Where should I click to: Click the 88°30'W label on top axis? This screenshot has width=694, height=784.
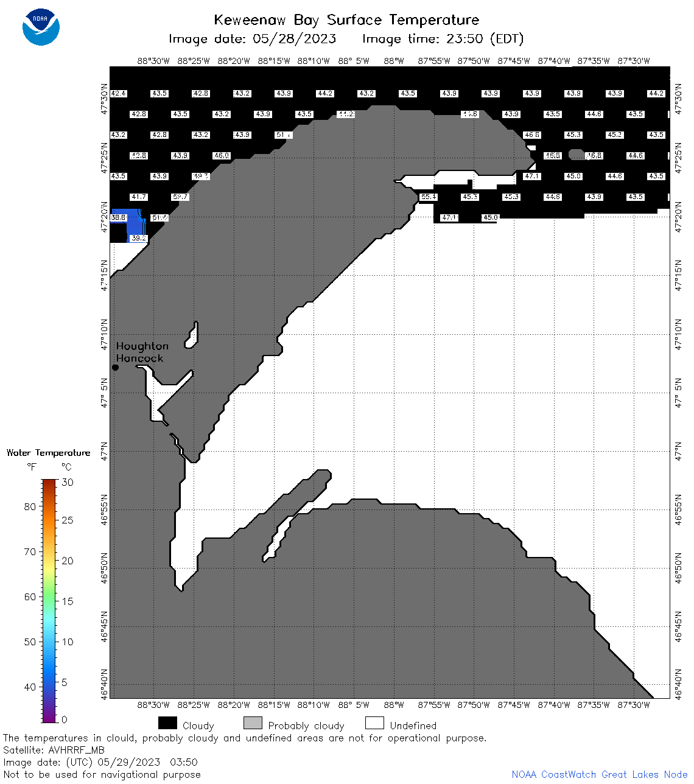pos(153,61)
